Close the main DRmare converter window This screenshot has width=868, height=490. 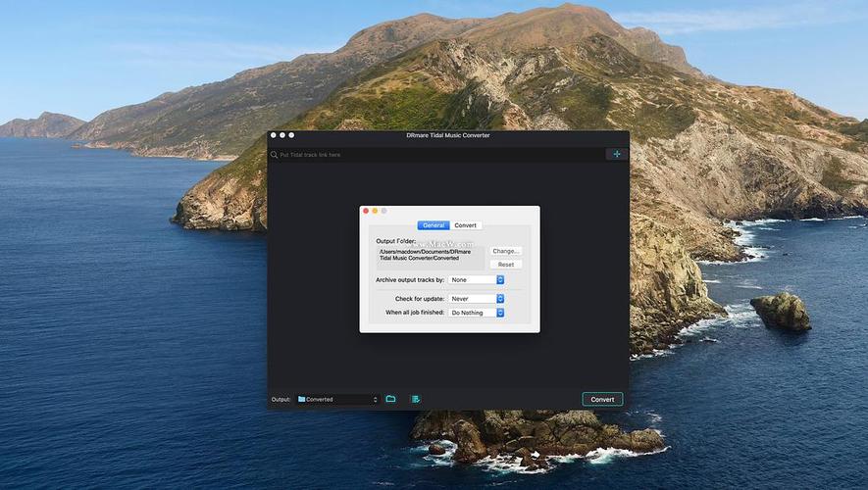274,135
